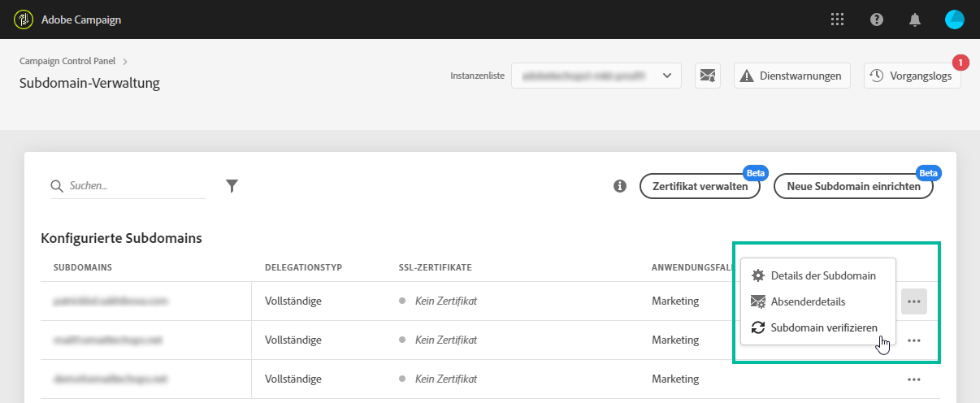Viewport: 980px width, 403px height.
Task: Go to Campaign Control Panel breadcrumb
Action: click(67, 60)
